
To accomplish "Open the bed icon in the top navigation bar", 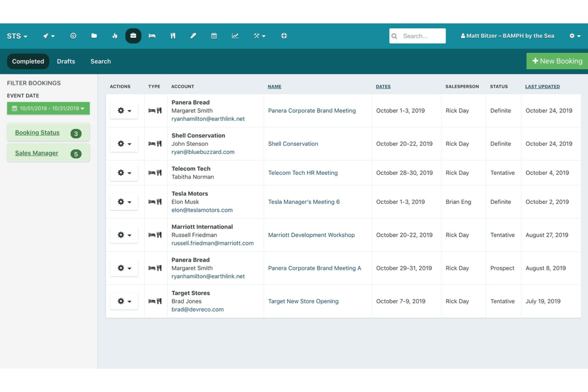I will pyautogui.click(x=152, y=36).
